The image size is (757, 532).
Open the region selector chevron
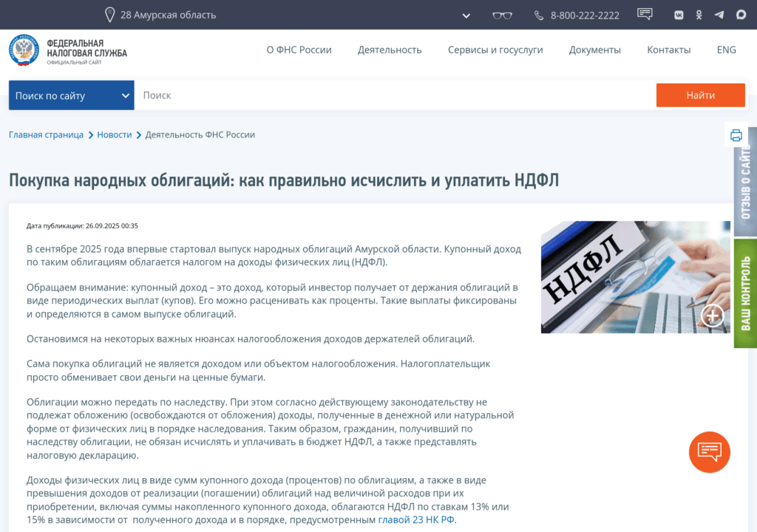point(466,16)
